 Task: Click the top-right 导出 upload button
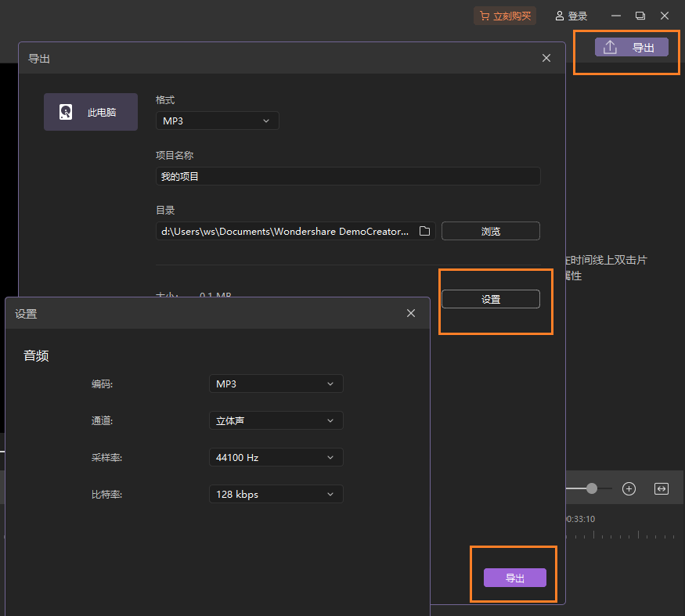pos(631,48)
